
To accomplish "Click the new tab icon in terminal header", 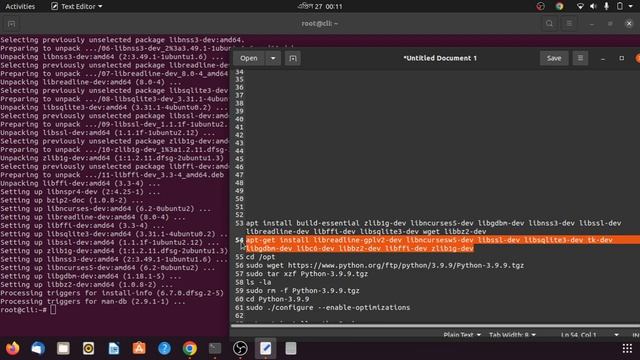I will click(x=11, y=24).
